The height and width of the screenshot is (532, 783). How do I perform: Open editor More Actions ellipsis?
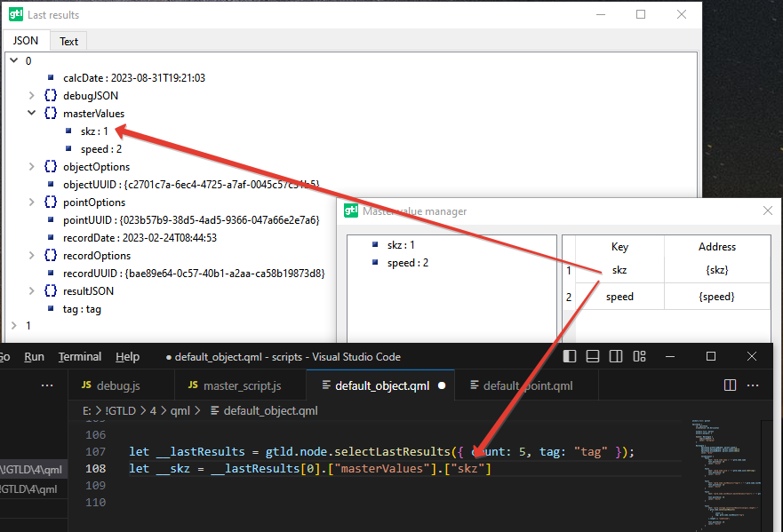point(754,385)
